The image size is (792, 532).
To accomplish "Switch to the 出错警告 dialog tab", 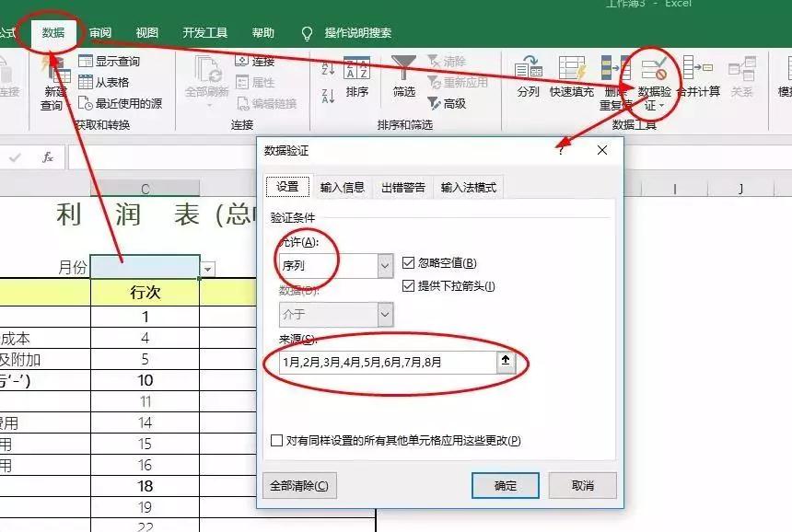I will (x=403, y=187).
